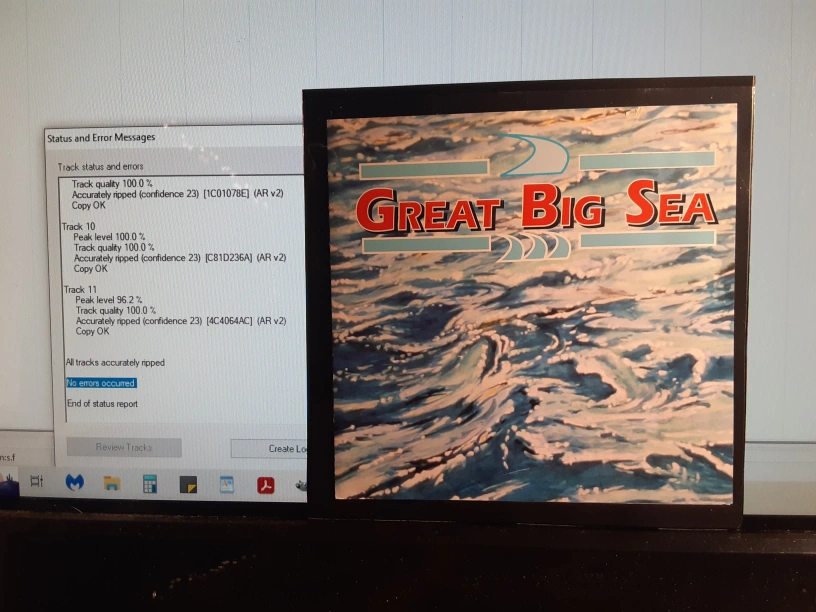Click the "Status and Error Messages" title bar
816x612 pixels.
click(174, 137)
